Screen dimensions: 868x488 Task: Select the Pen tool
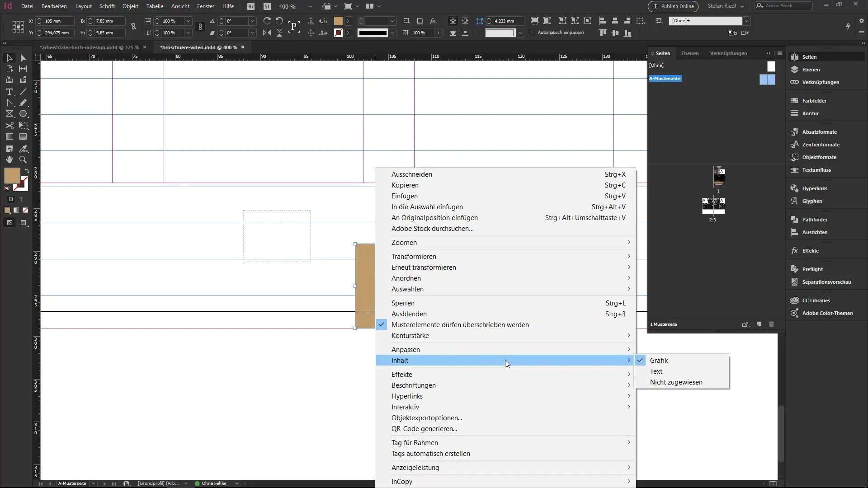pyautogui.click(x=9, y=103)
